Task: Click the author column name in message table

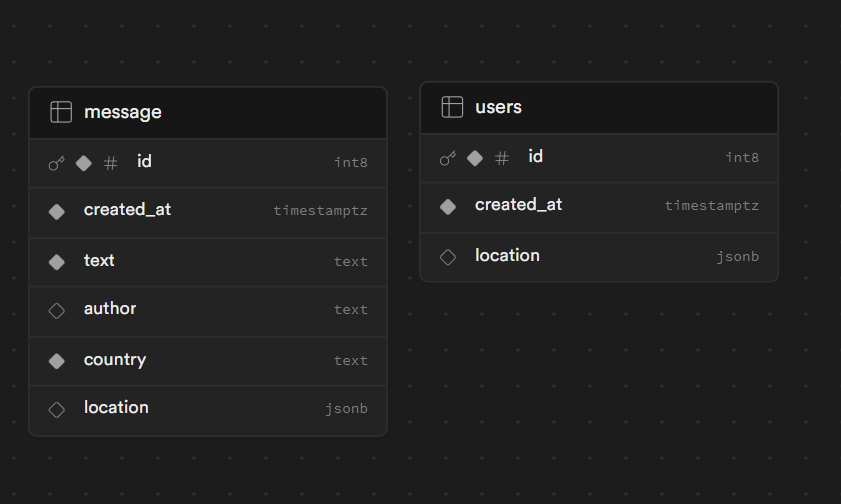Action: click(110, 309)
